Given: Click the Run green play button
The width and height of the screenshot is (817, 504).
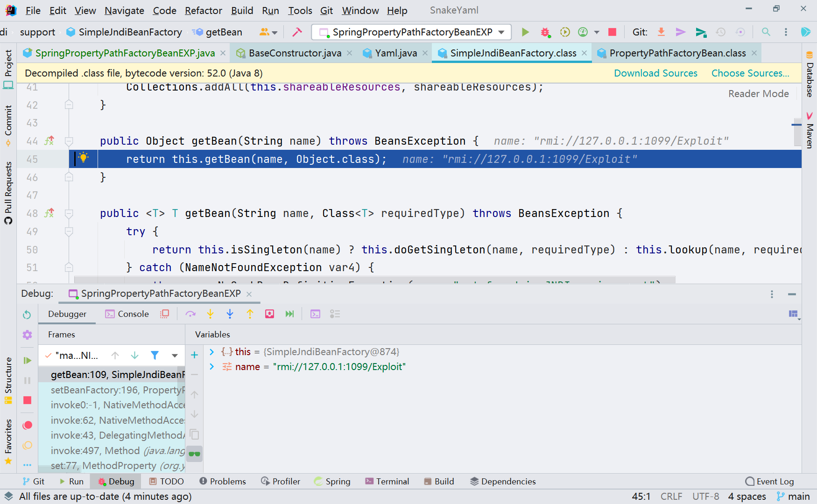Looking at the screenshot, I should (525, 32).
